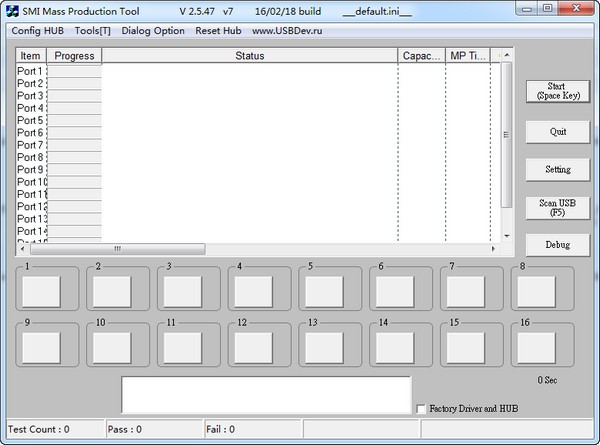Select port 9 slot box
The width and height of the screenshot is (600, 445).
coord(42,348)
